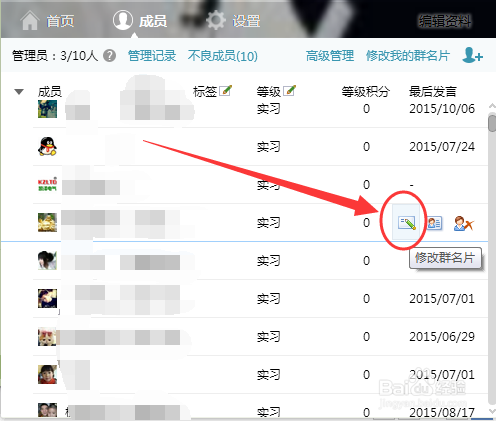Viewport: 496px width, 421px height.
Task: Click avatar of member dated 2015/10/06
Action: 47,109
